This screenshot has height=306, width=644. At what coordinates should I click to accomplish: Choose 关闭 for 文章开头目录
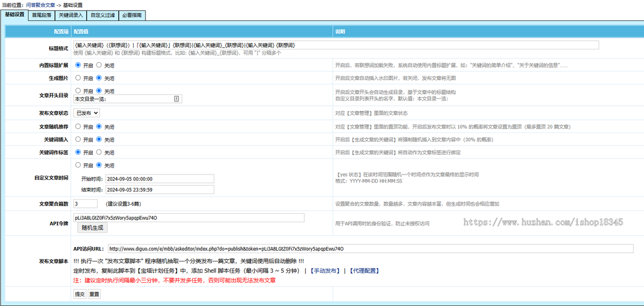click(99, 91)
